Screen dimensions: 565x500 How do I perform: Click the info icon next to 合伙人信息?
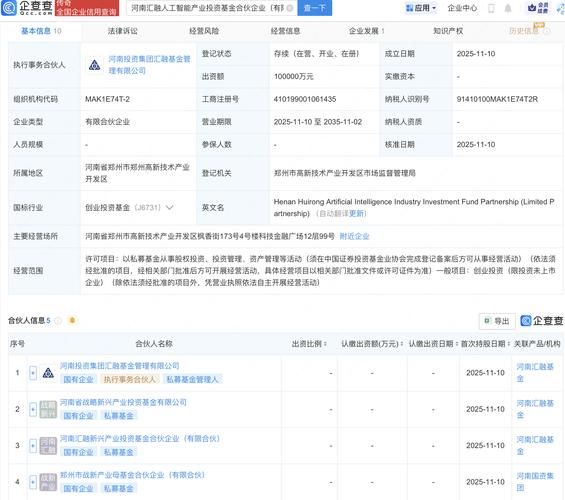58,321
